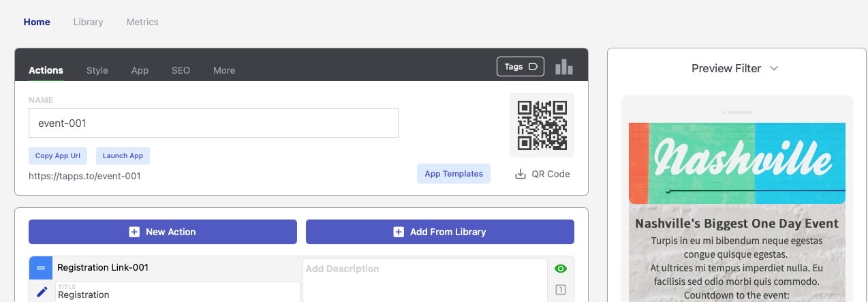Click the Tags label button
Screen dimensions: 868x302
[521, 67]
